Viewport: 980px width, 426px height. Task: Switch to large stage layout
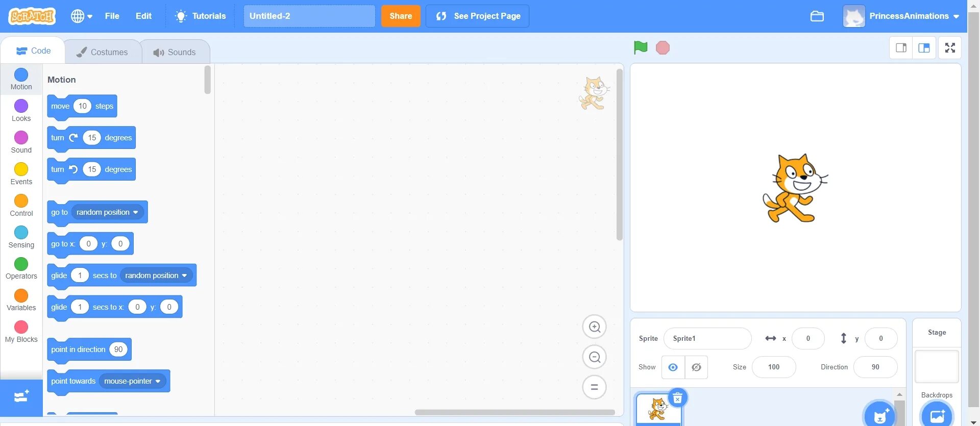924,48
